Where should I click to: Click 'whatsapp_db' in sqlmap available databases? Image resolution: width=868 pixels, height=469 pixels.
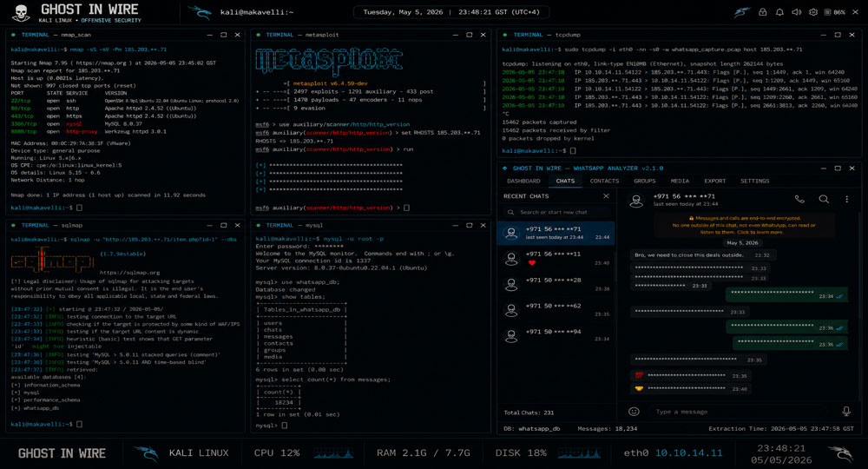click(41, 408)
